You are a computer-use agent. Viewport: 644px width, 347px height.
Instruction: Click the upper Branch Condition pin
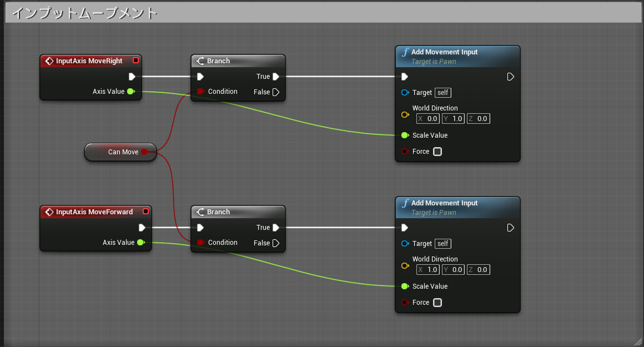[x=200, y=91]
